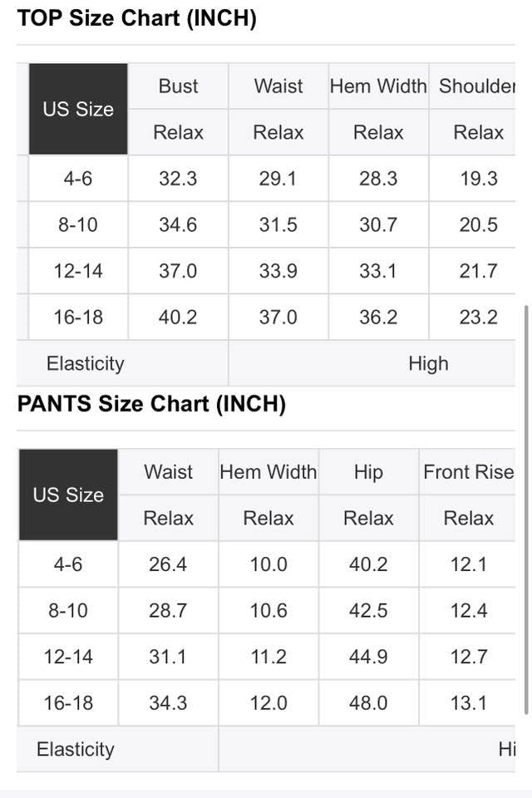
Task: Select the US Size header in the top chart
Action: pyautogui.click(x=78, y=109)
